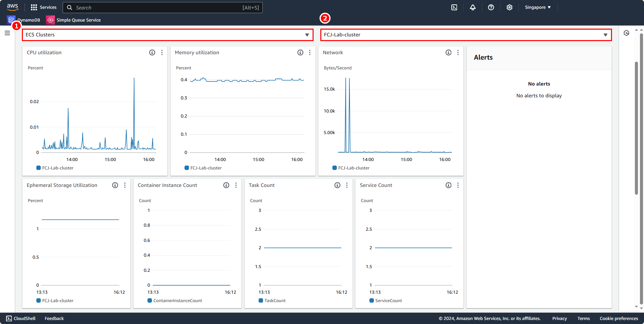Click the Task Count widget title
644x324 pixels.
[x=262, y=185]
